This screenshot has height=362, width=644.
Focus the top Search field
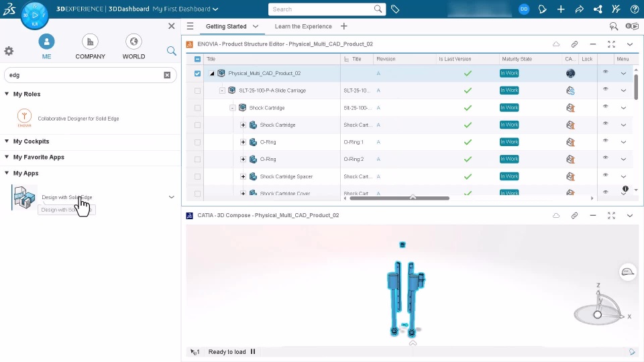pyautogui.click(x=327, y=9)
